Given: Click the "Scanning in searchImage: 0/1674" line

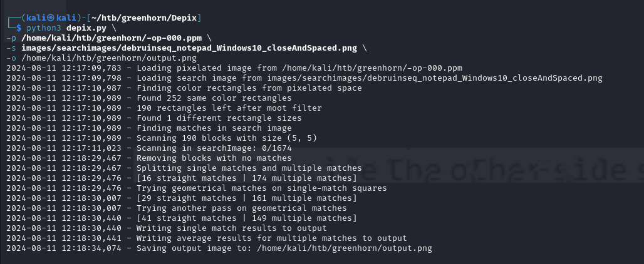Looking at the screenshot, I should coord(214,148).
